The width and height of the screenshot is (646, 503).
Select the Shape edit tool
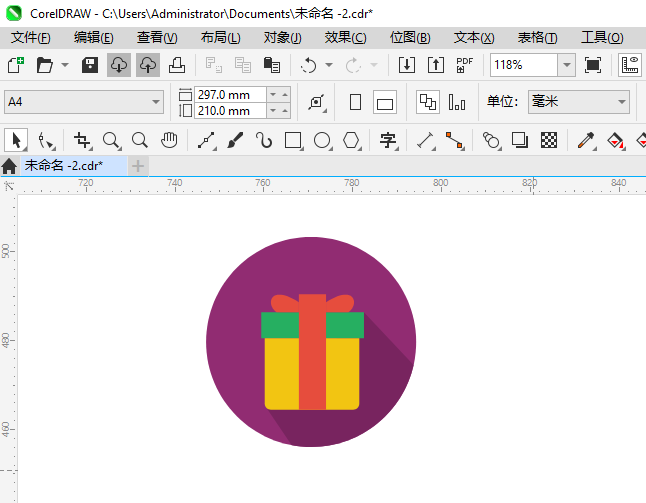(46, 140)
